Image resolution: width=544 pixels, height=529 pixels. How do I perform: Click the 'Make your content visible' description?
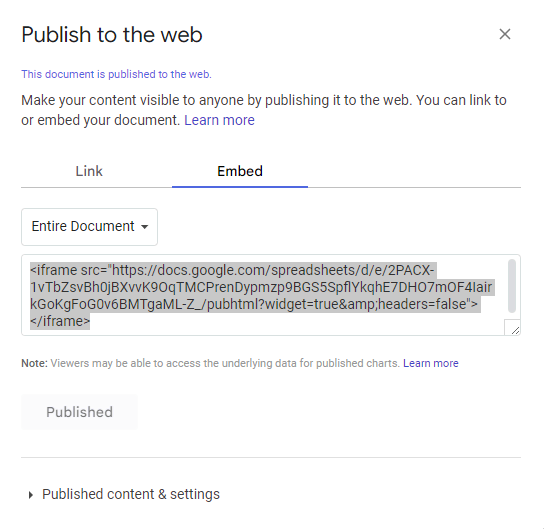pos(264,110)
